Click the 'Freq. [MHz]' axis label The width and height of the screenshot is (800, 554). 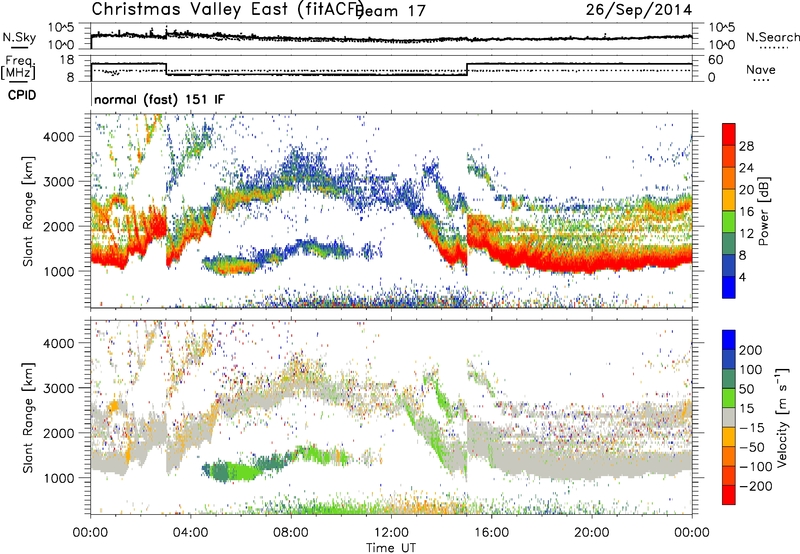[x=18, y=67]
